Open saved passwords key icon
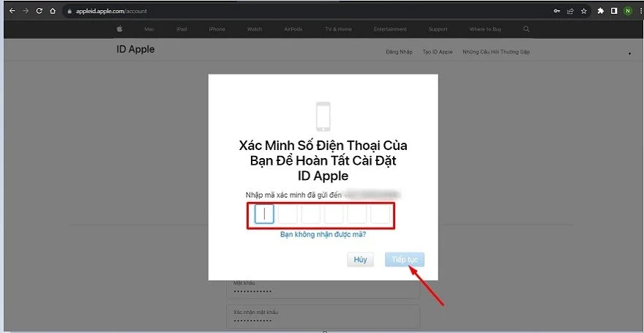This screenshot has width=644, height=333. coord(557,11)
